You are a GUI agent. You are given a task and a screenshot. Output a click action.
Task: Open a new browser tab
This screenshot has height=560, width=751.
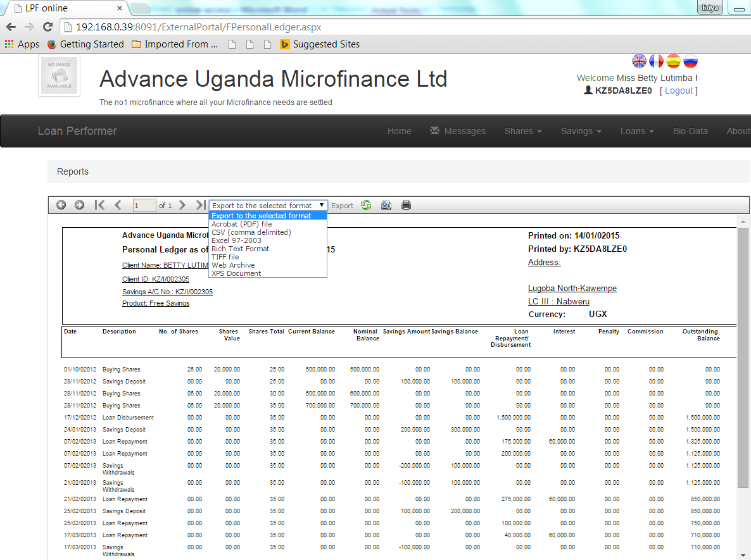[140, 8]
